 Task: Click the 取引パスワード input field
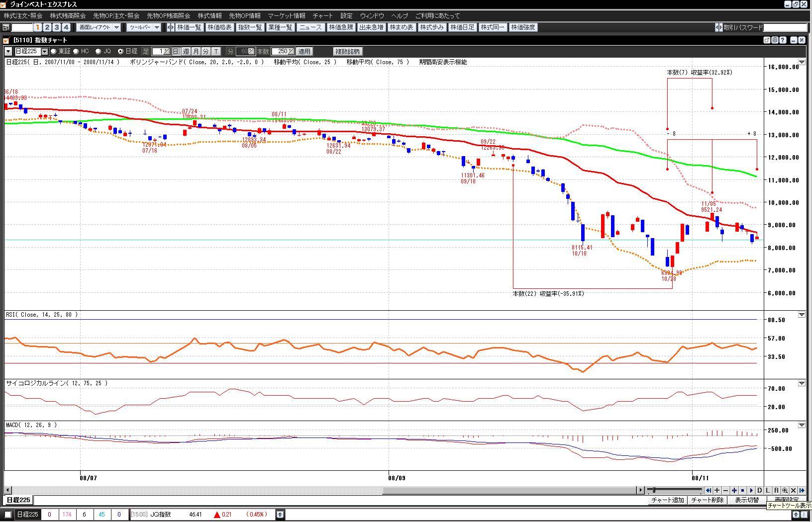coord(785,27)
